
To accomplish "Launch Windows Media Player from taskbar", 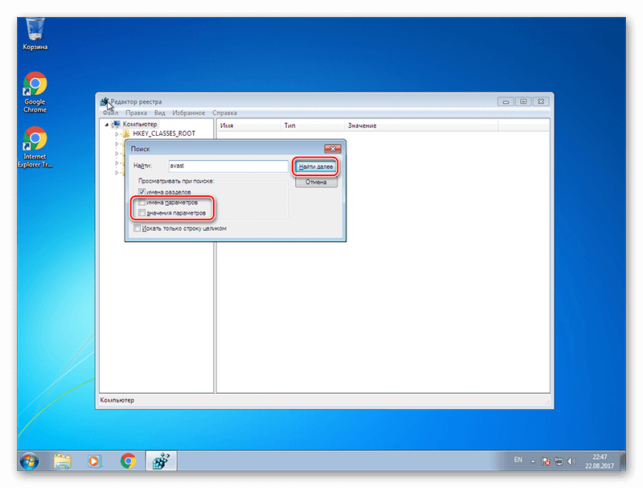I will point(94,461).
